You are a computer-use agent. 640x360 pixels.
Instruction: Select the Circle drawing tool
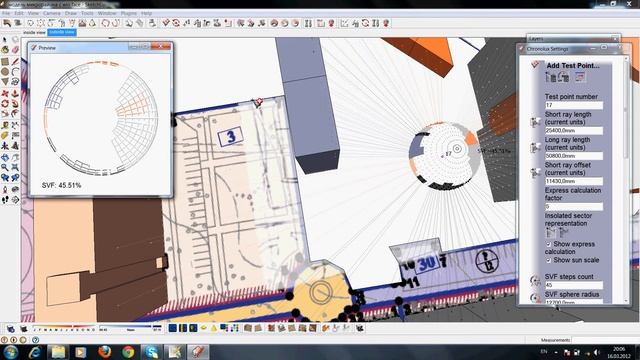click(x=5, y=71)
